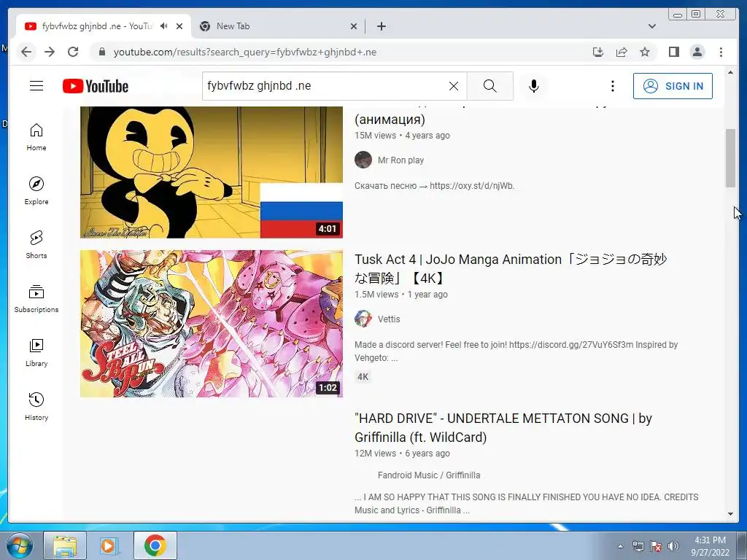Open Explore in the sidebar
Viewport: 747px width, 560px height.
point(36,191)
